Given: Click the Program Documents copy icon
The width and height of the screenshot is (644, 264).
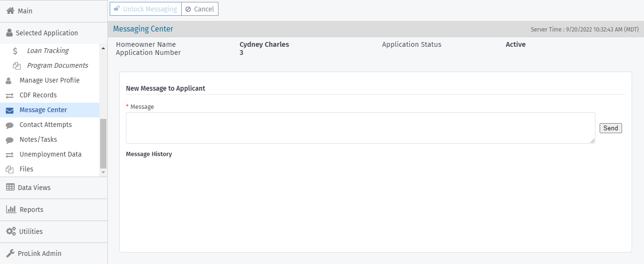Looking at the screenshot, I should (x=17, y=66).
